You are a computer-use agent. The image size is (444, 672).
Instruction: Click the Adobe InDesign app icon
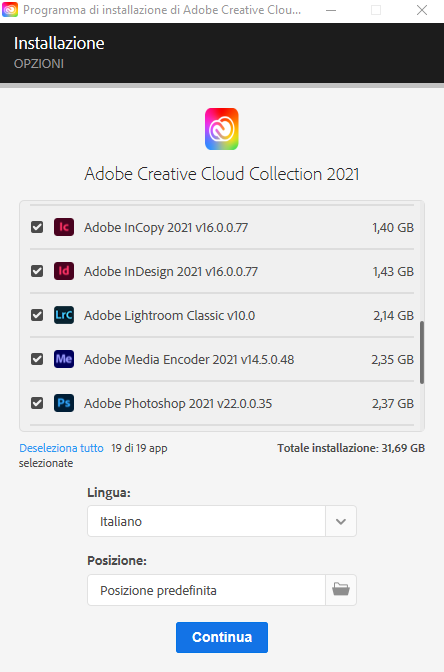click(x=64, y=271)
